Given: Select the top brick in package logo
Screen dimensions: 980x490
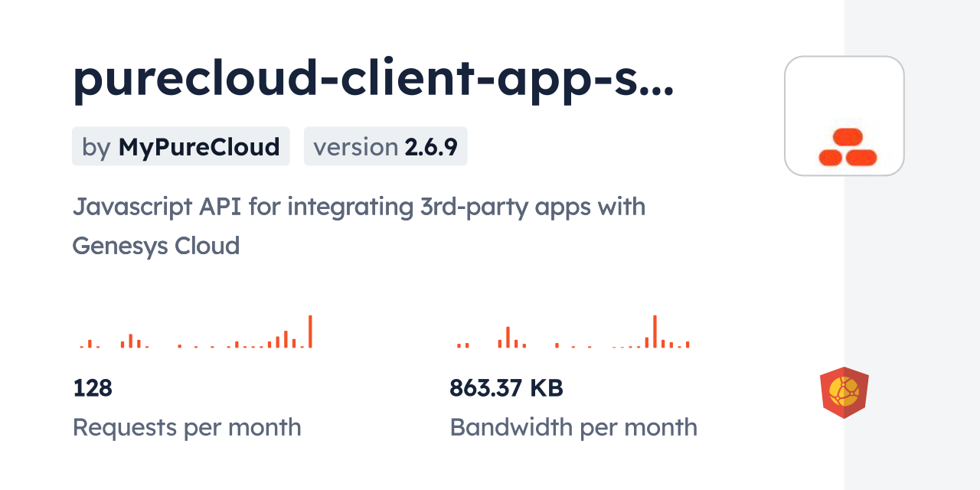Looking at the screenshot, I should [848, 137].
